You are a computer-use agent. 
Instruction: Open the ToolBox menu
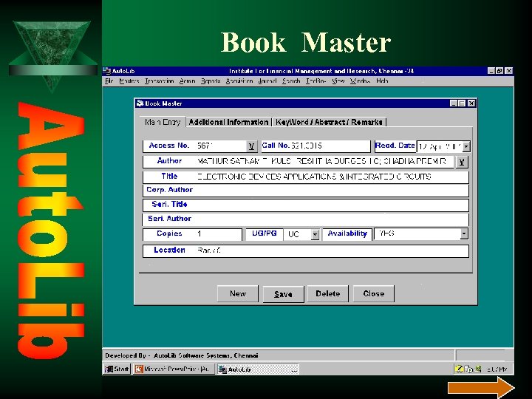tap(316, 81)
